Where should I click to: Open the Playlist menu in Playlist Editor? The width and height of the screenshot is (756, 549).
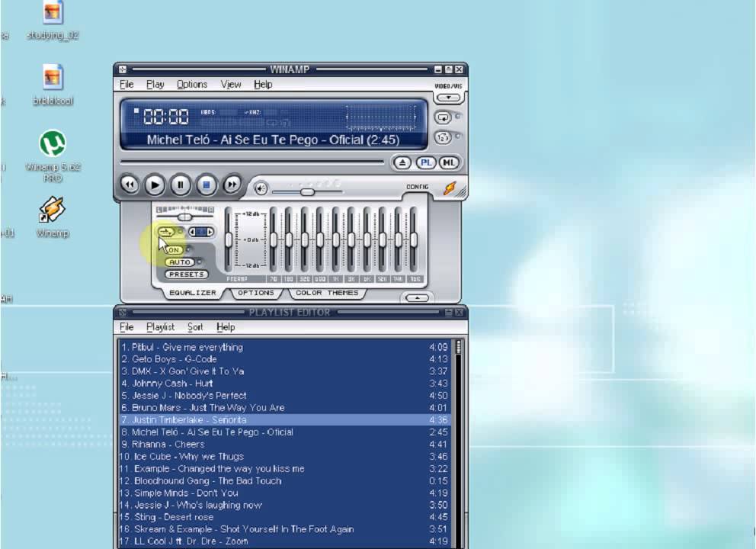tap(161, 327)
